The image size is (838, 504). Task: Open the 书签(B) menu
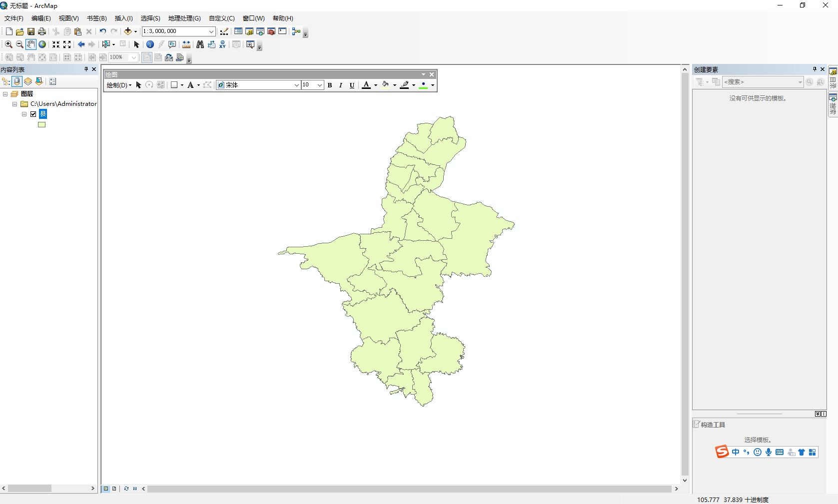coord(97,18)
